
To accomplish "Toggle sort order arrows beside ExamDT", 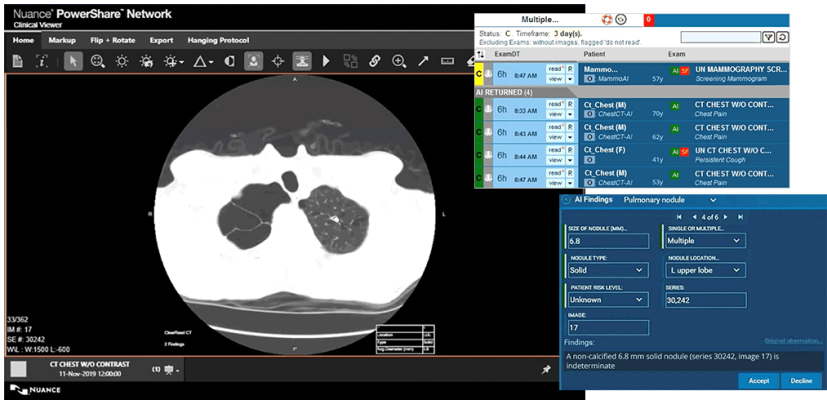I will click(x=481, y=52).
